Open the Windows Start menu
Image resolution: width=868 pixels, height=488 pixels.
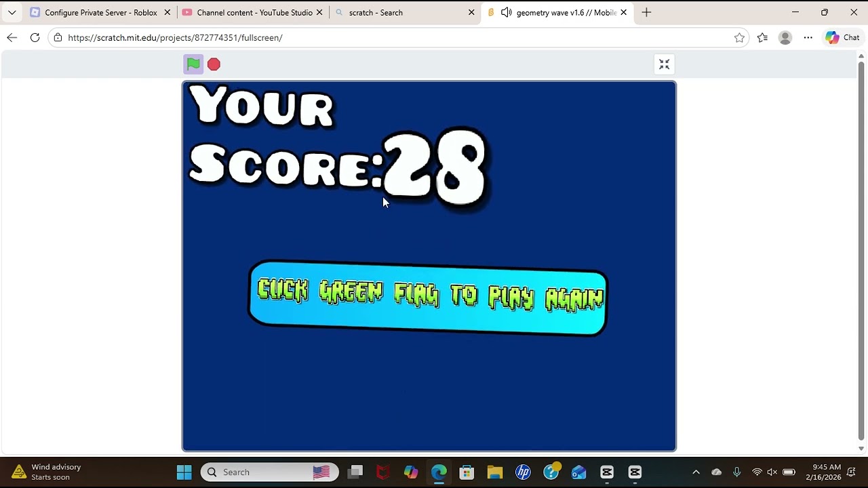[x=184, y=472]
